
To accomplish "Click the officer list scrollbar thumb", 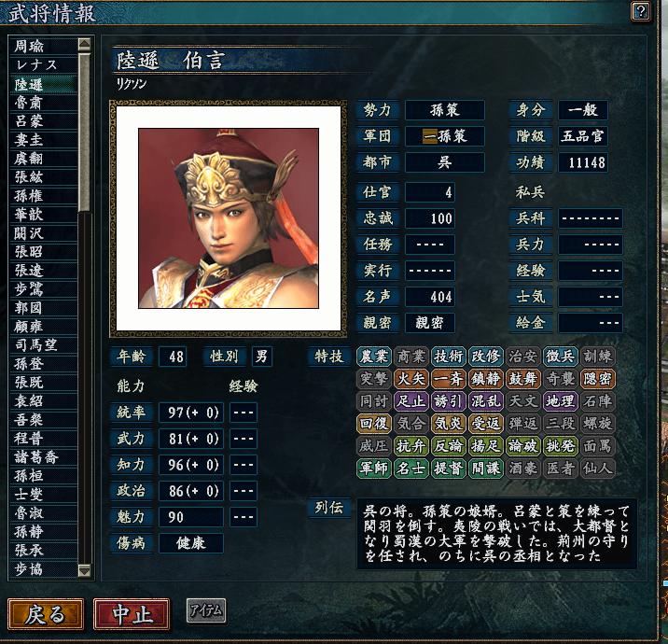I will click(x=84, y=132).
